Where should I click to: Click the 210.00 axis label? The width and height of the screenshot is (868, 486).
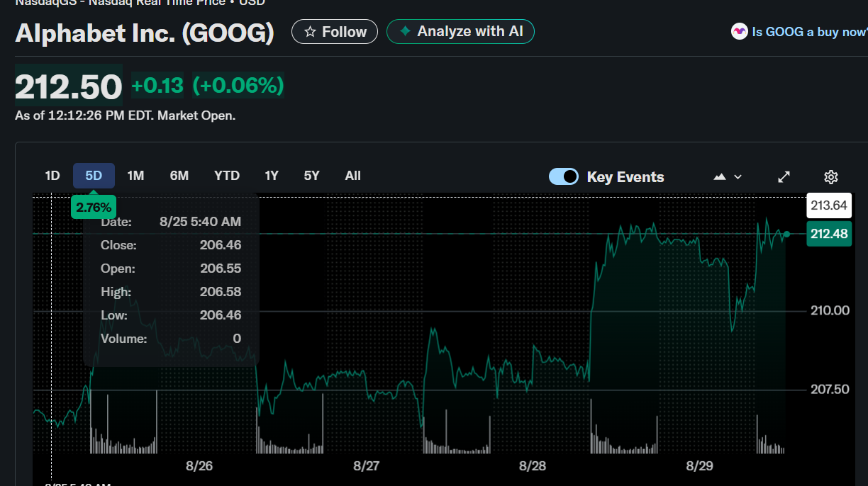[x=830, y=310]
